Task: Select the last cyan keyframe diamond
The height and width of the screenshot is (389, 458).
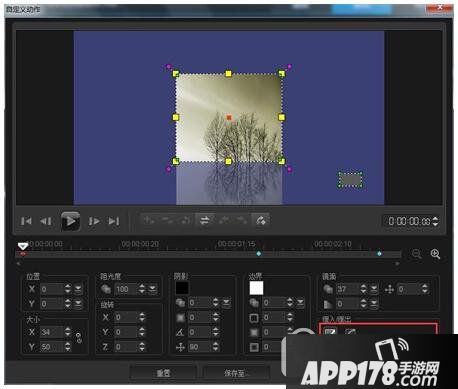Action: [379, 254]
